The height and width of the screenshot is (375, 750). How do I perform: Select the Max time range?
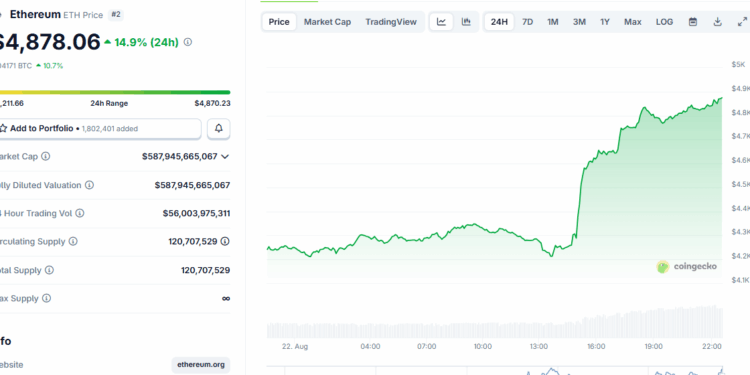pyautogui.click(x=632, y=22)
